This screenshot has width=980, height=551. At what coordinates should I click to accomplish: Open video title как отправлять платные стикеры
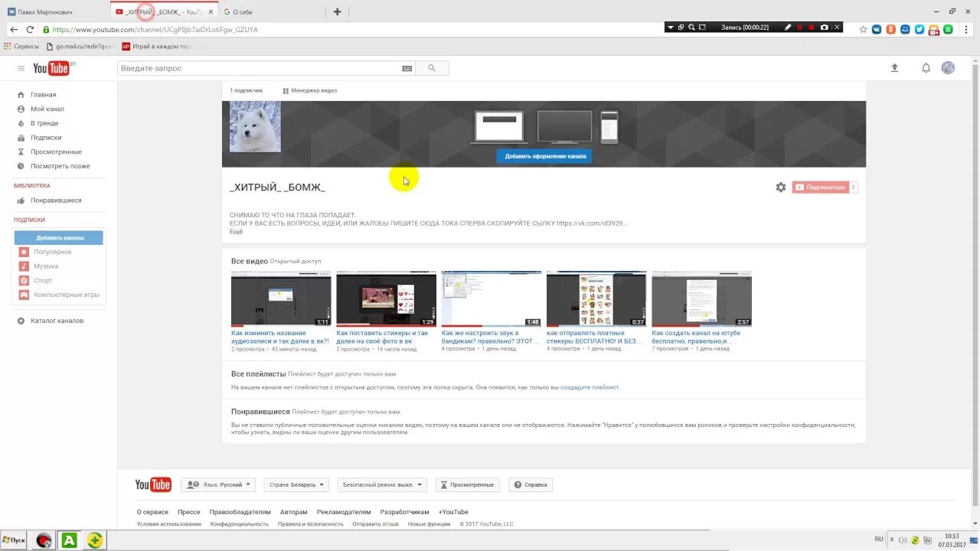[x=594, y=337]
